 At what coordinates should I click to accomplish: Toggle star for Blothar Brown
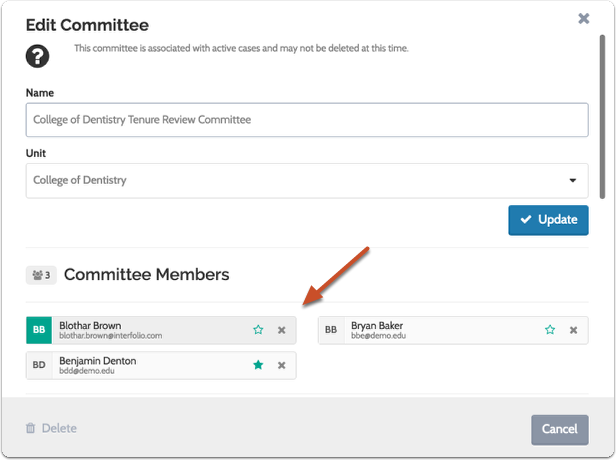point(258,330)
